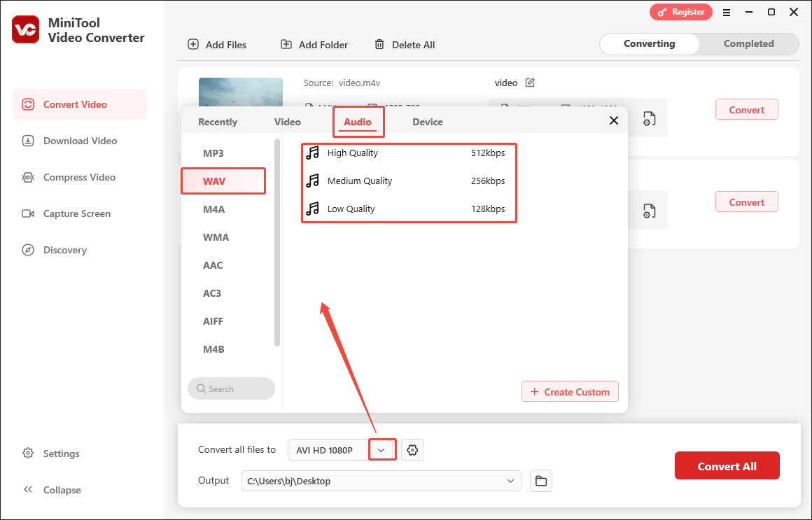
Task: Click the High Quality music note icon
Action: click(312, 153)
